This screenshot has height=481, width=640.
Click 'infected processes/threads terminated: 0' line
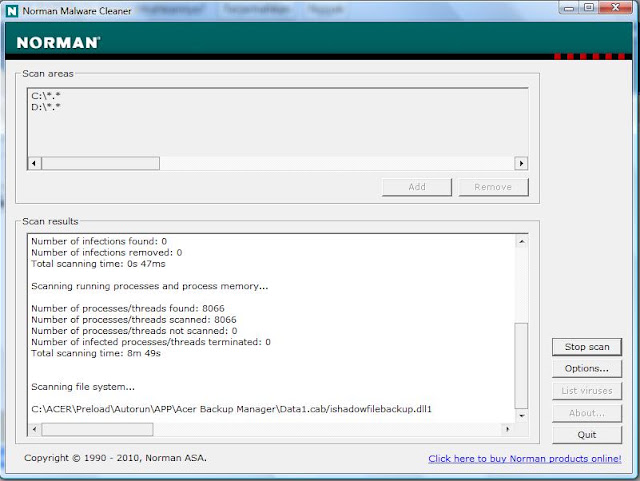point(151,342)
